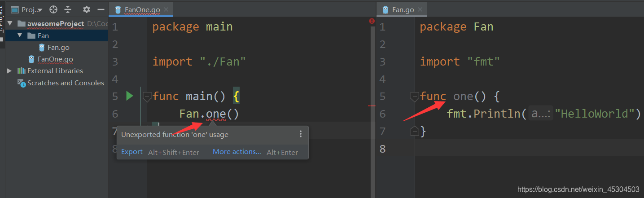
Task: Click the locate/select opened file target icon
Action: [53, 9]
